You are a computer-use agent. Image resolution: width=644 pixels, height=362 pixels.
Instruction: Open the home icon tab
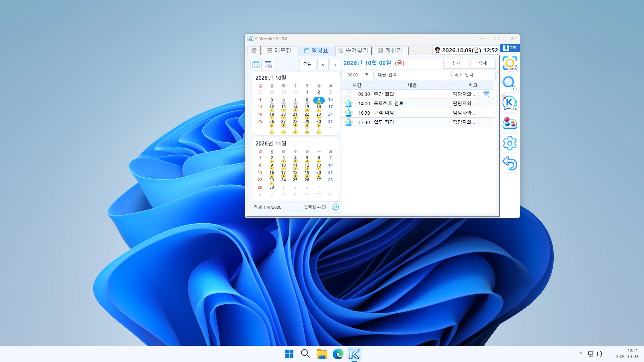(x=254, y=50)
